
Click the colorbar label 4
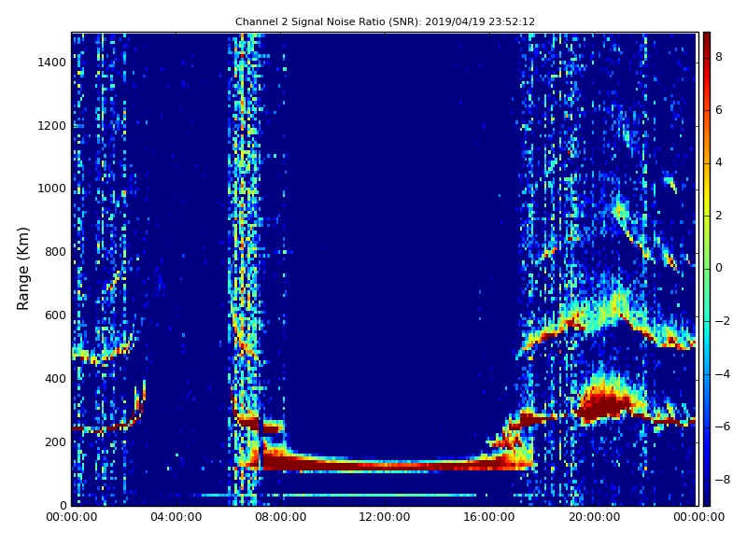(719, 162)
